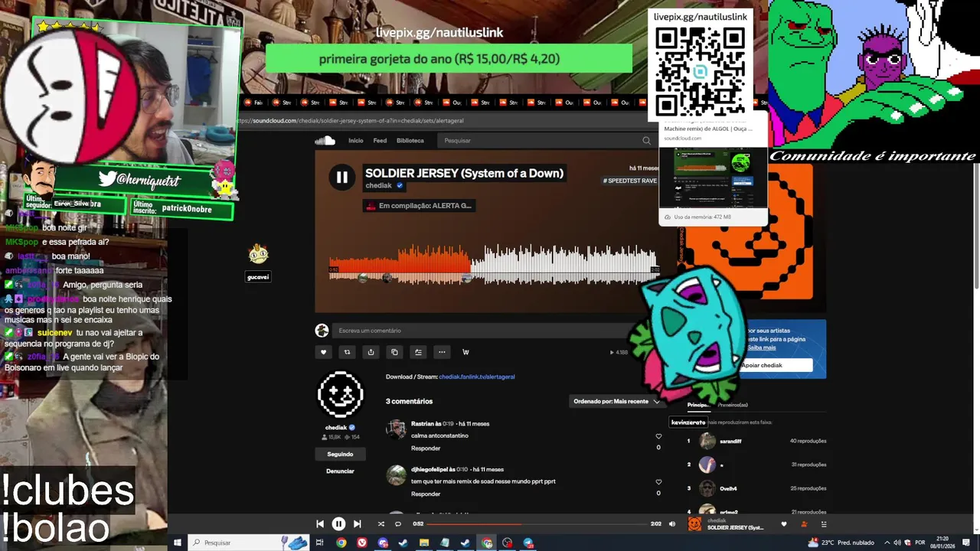This screenshot has width=980, height=551.
Task: Reply to djhiegofelipel's comment via Responder
Action: (426, 494)
